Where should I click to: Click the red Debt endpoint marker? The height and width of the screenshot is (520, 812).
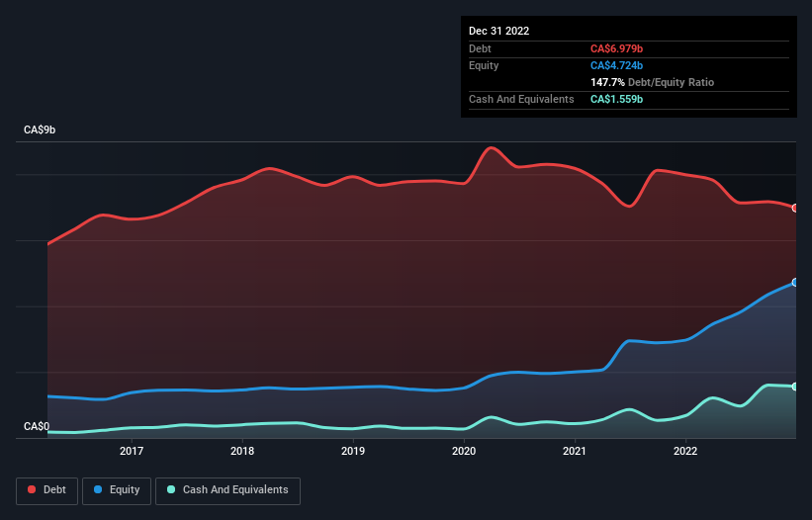[795, 208]
